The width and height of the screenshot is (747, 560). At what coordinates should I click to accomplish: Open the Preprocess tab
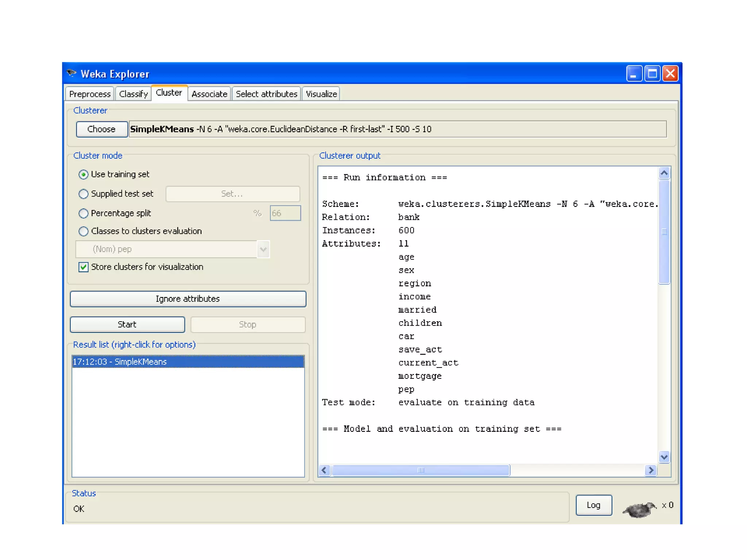point(90,94)
